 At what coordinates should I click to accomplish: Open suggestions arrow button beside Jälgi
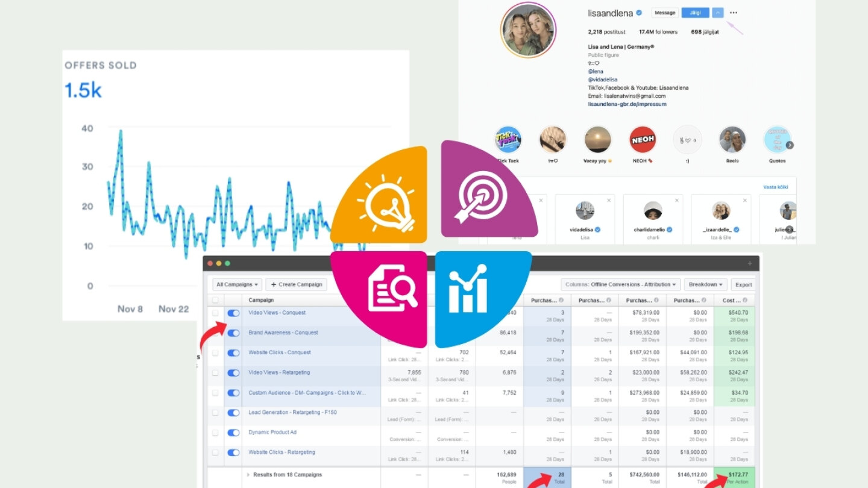coord(717,13)
